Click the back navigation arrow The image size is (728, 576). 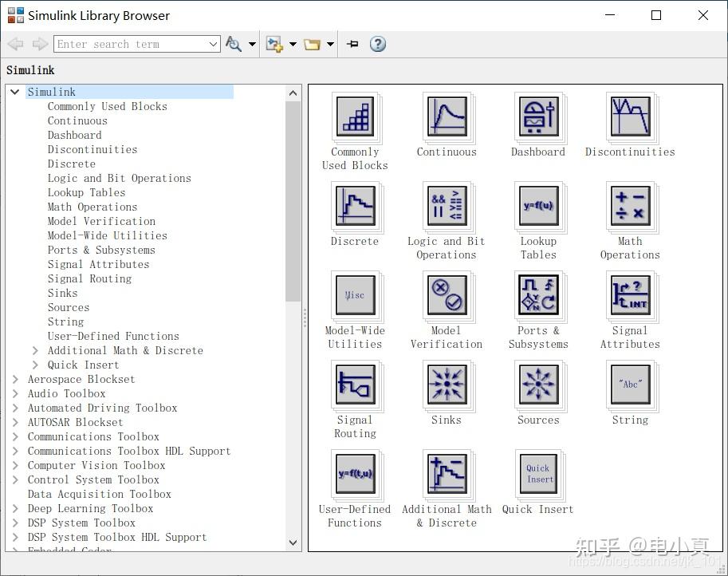click(x=15, y=44)
